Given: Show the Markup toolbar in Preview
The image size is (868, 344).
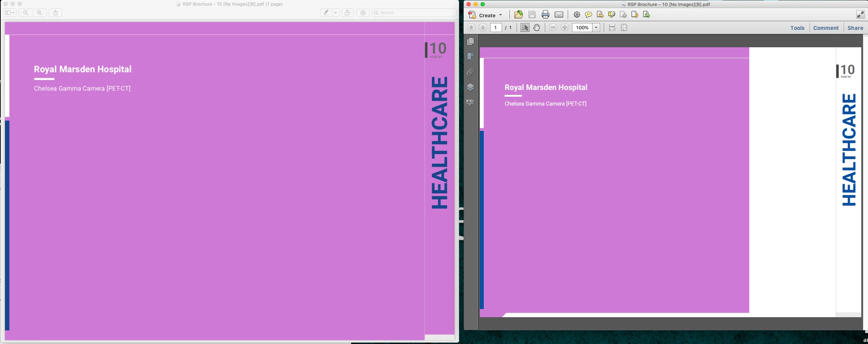Looking at the screenshot, I should pyautogui.click(x=363, y=13).
